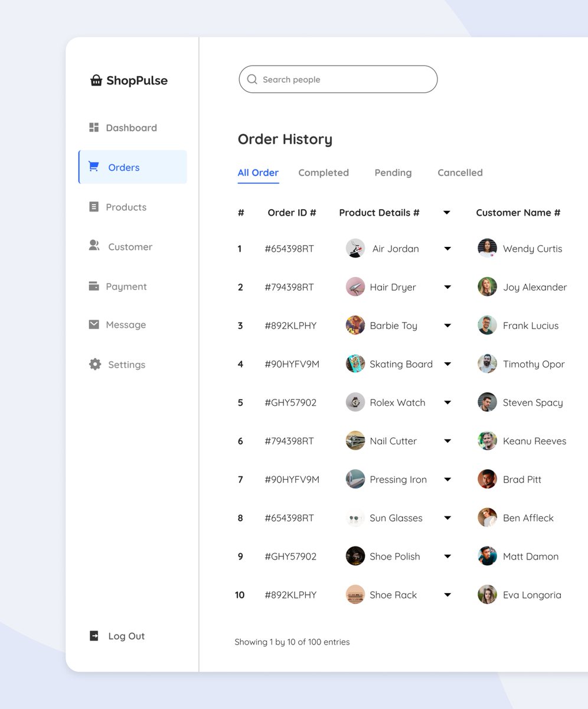
Task: Expand the Barbie Toy row dropdown
Action: pyautogui.click(x=447, y=326)
